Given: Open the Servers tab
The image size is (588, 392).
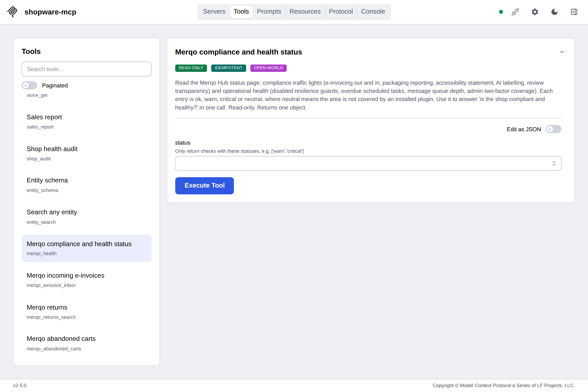Looking at the screenshot, I should pos(214,12).
